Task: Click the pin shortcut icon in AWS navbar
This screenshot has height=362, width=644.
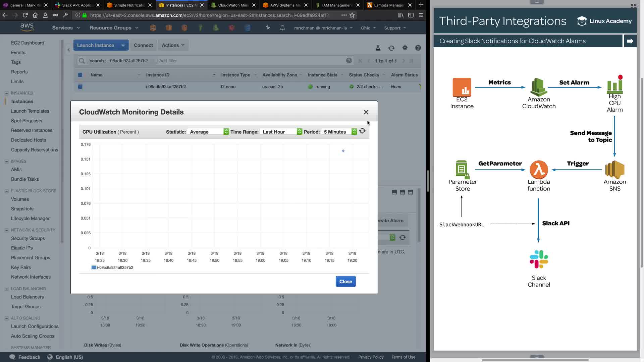Action: [268, 28]
